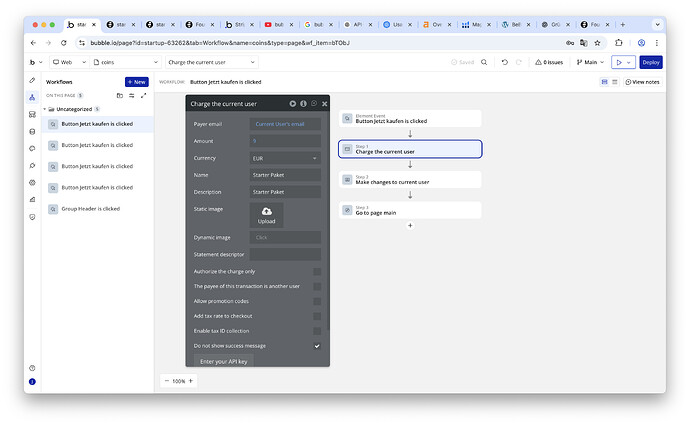Viewport: 690px width, 425px height.
Task: Click the New workflow button
Action: (x=137, y=82)
